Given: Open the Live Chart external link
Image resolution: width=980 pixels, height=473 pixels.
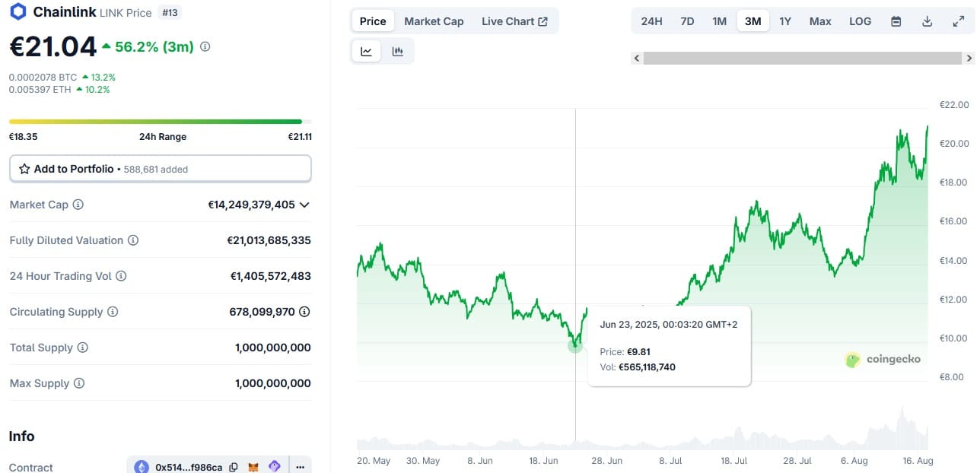Looking at the screenshot, I should pyautogui.click(x=514, y=21).
